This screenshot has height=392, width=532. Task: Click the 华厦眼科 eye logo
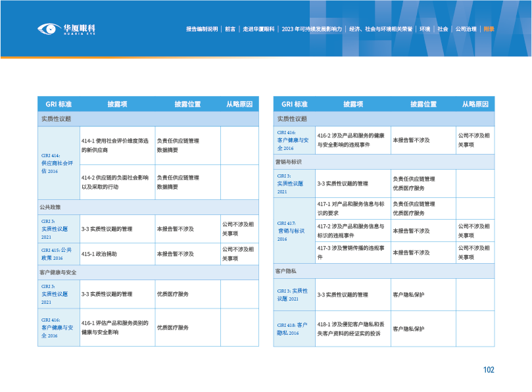(66, 29)
